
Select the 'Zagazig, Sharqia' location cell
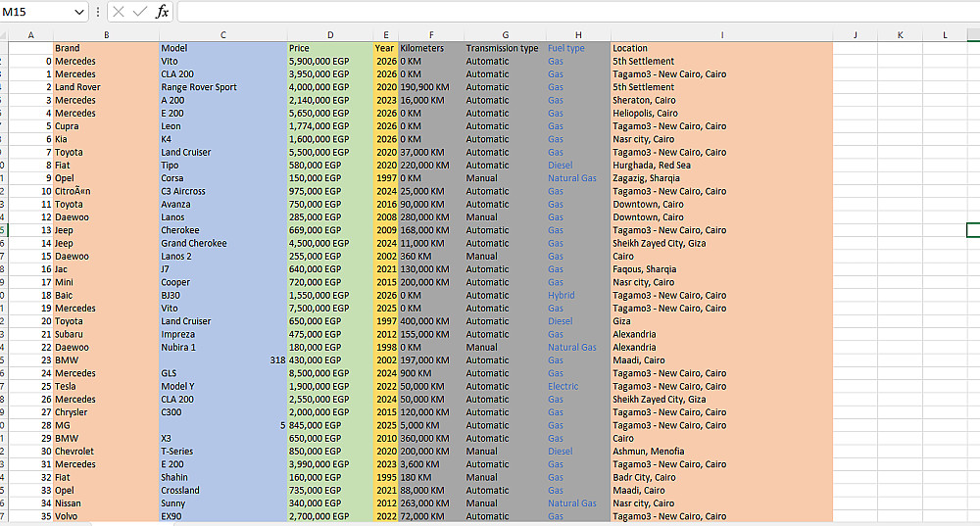722,178
